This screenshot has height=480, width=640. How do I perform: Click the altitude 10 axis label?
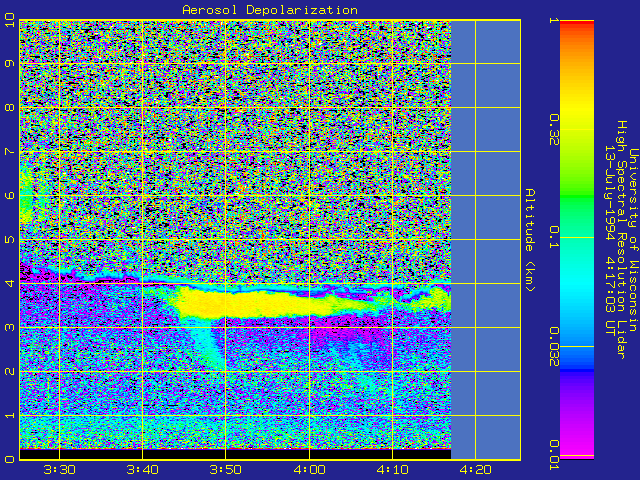[x=9, y=20]
